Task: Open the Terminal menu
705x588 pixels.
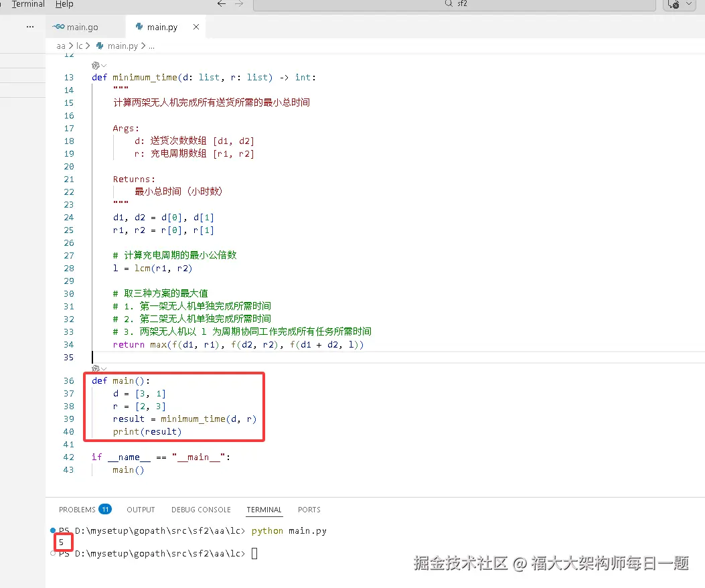Action: (x=27, y=4)
